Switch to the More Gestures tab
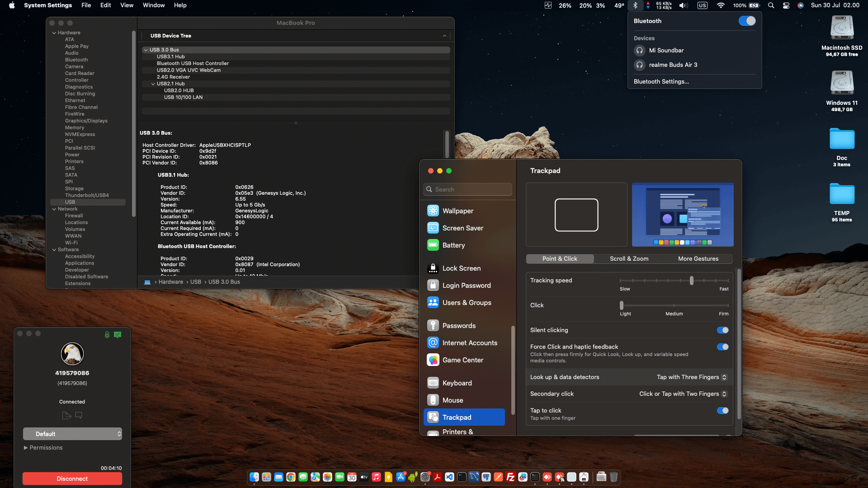 pos(698,258)
